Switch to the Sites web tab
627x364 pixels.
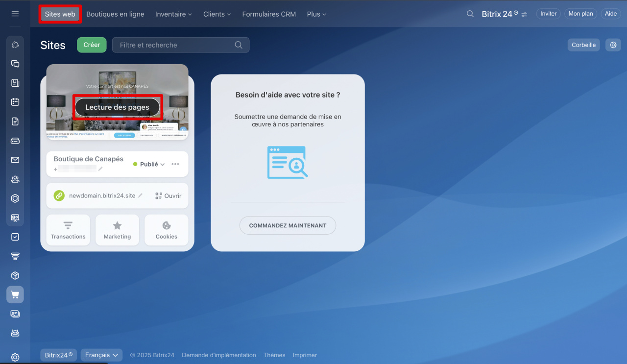point(60,14)
